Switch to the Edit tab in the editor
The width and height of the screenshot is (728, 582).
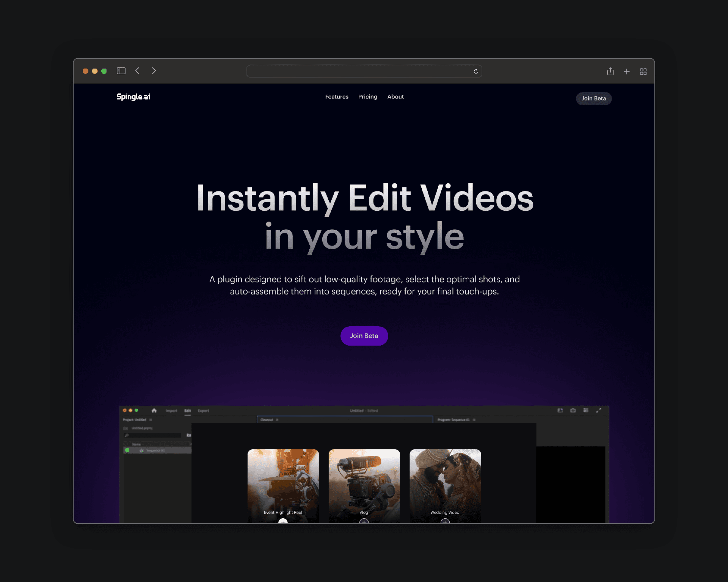click(188, 410)
